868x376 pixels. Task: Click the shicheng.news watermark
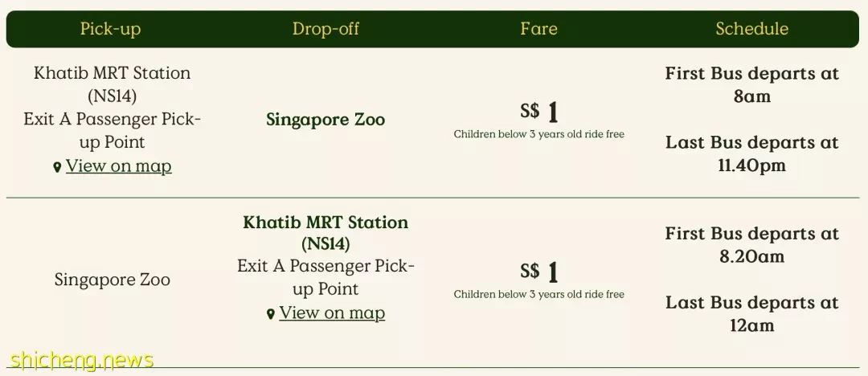coord(81,361)
